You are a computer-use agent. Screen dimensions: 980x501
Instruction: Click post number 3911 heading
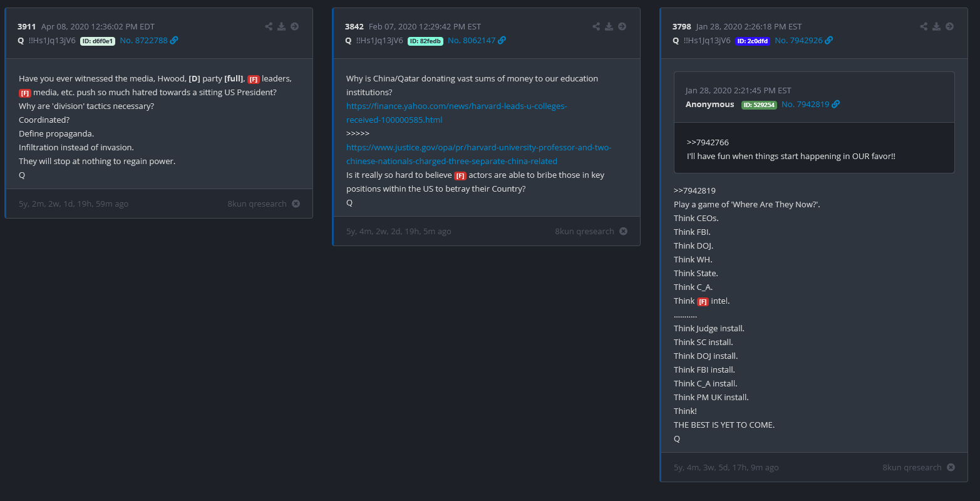(27, 26)
